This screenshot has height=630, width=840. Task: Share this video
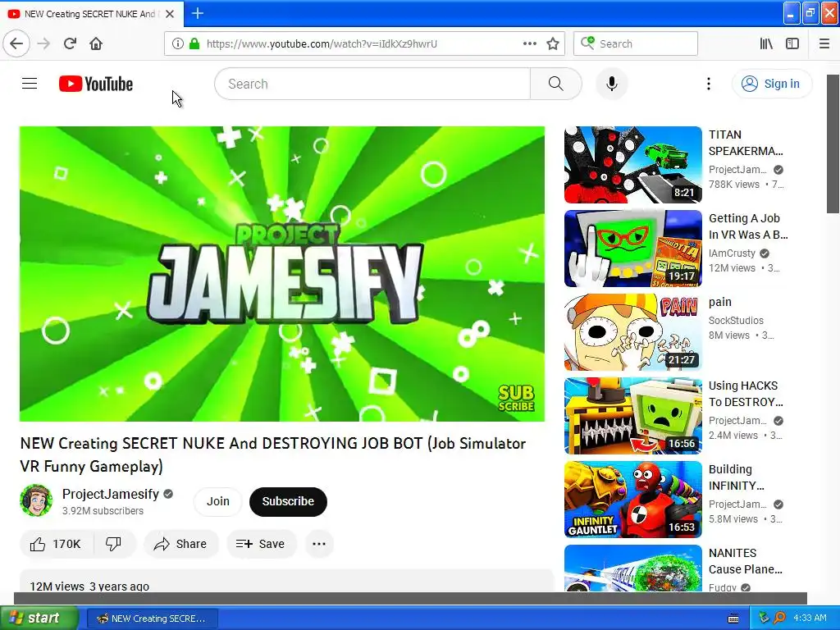[180, 544]
